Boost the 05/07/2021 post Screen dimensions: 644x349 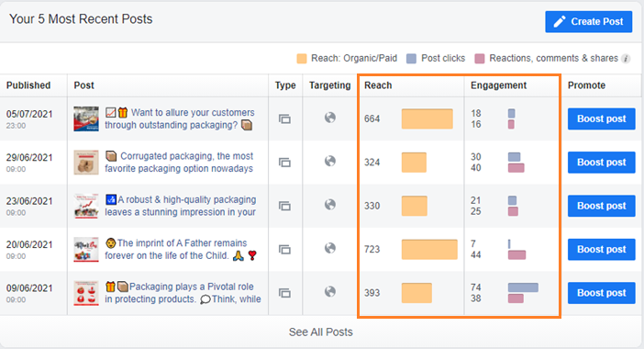pos(601,118)
